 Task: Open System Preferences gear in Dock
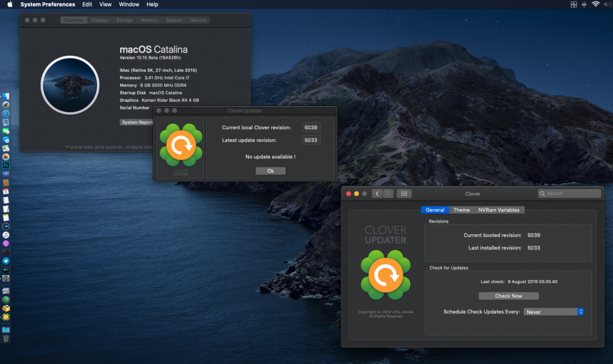click(6, 278)
